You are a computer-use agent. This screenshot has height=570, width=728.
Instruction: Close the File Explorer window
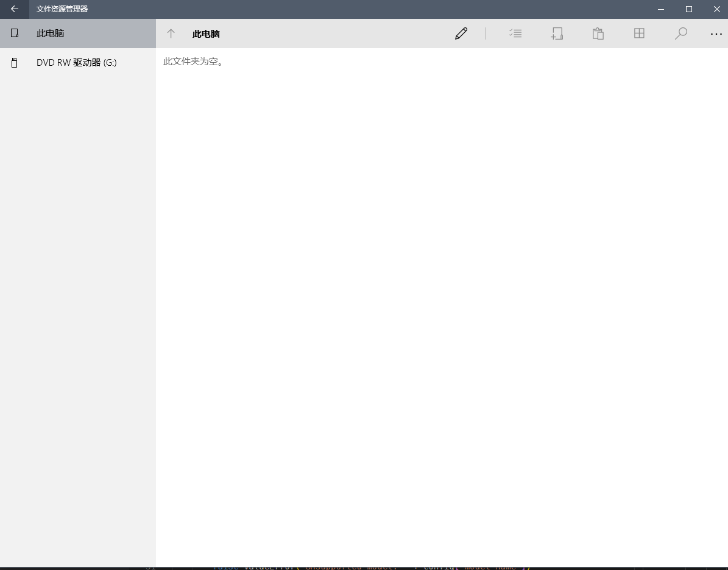717,9
